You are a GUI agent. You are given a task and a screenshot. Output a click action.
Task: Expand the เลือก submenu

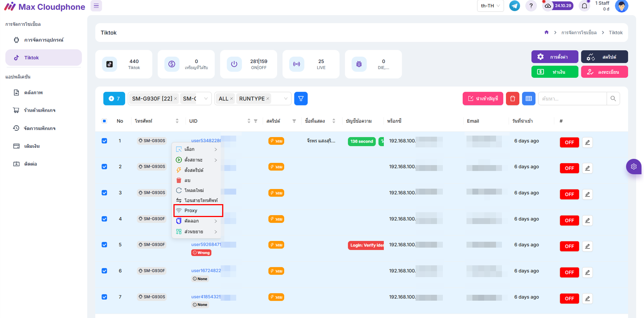(x=197, y=149)
